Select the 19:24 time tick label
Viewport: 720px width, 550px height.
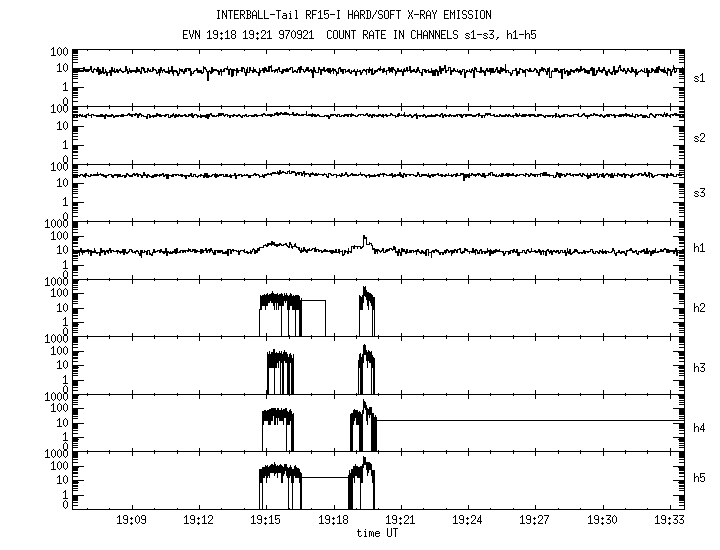(x=467, y=521)
